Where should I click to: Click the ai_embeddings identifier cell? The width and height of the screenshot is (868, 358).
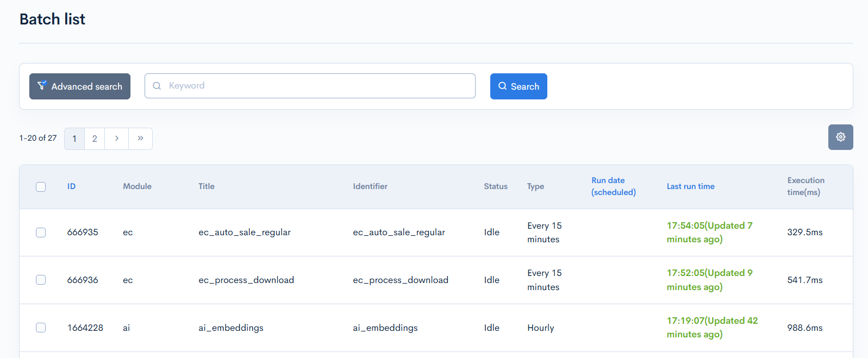[x=385, y=328]
